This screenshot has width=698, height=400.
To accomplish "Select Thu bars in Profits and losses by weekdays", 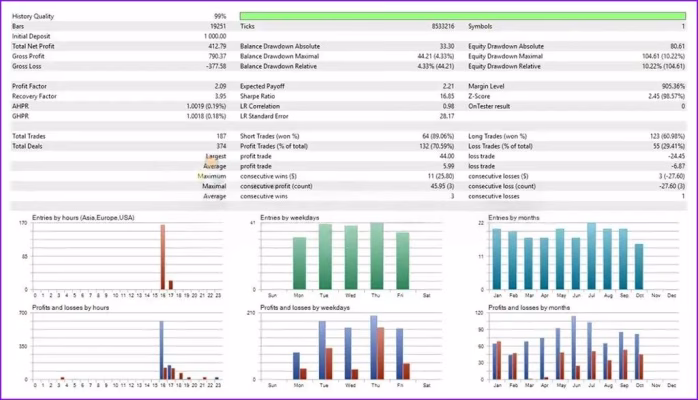I will tap(377, 350).
